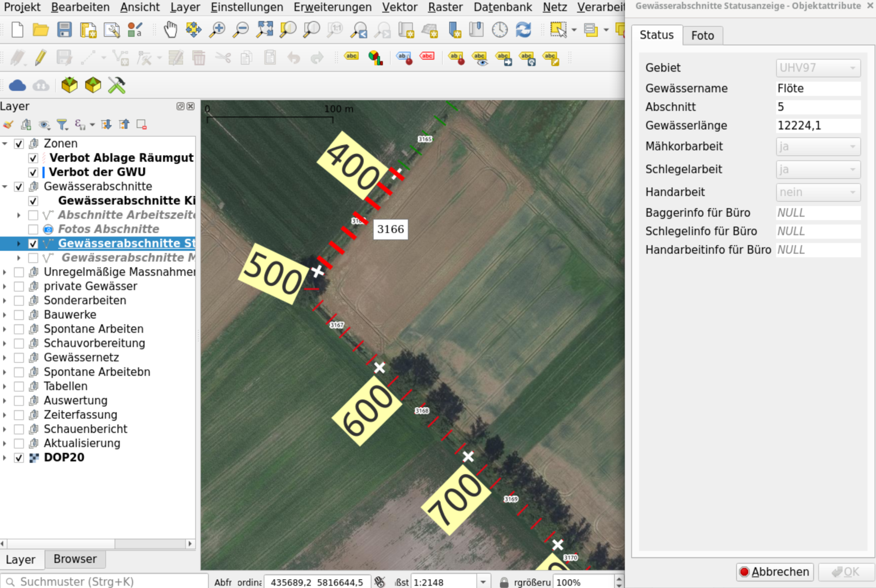Open a project via the folder icon
876x588 pixels.
tap(41, 30)
